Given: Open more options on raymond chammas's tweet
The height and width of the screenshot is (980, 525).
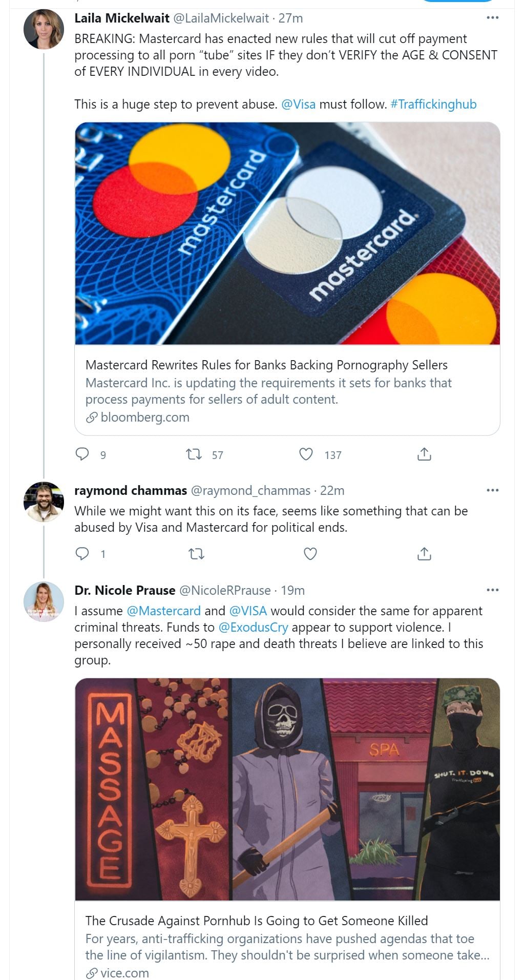Looking at the screenshot, I should tap(492, 490).
